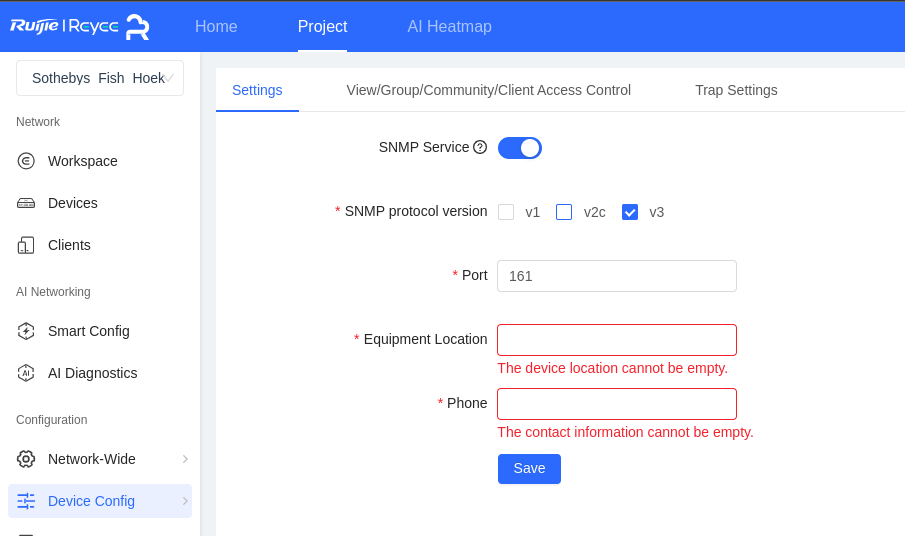The height and width of the screenshot is (536, 905).
Task: Click the Devices router icon
Action: (26, 203)
